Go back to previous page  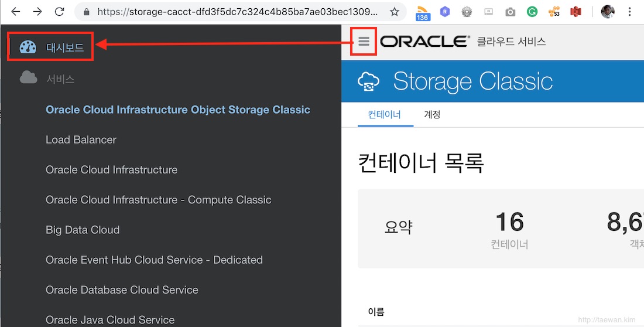click(16, 12)
